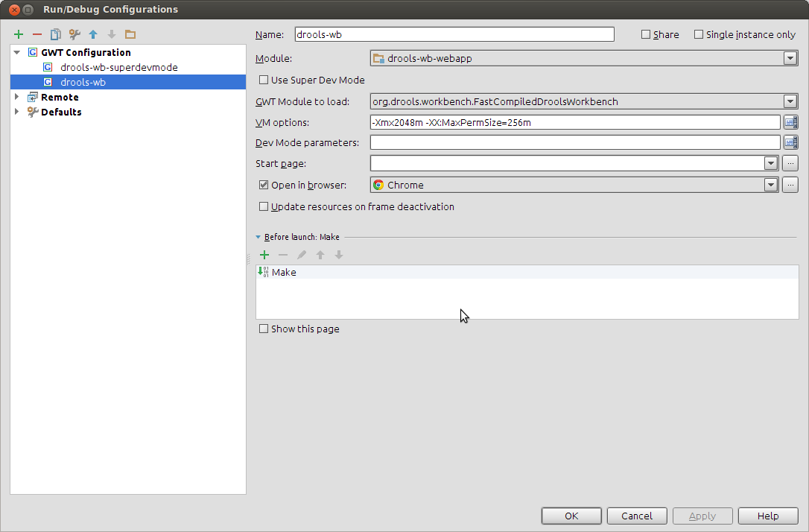Open the Start page dropdown

coord(771,163)
